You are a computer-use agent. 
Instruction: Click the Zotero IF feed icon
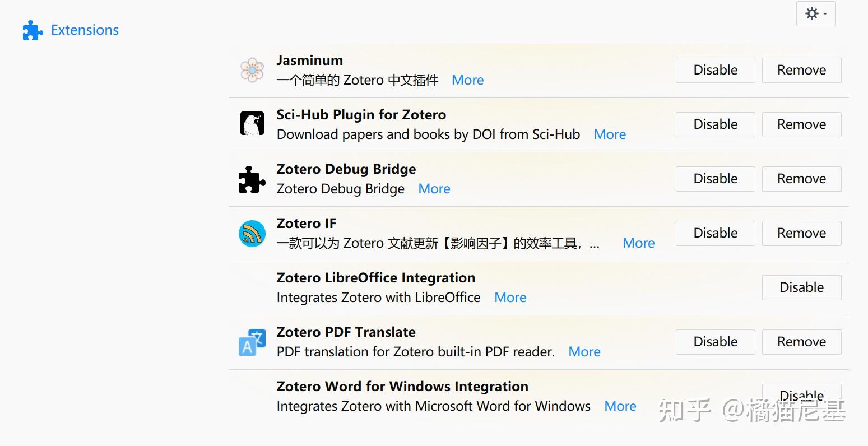coord(252,233)
